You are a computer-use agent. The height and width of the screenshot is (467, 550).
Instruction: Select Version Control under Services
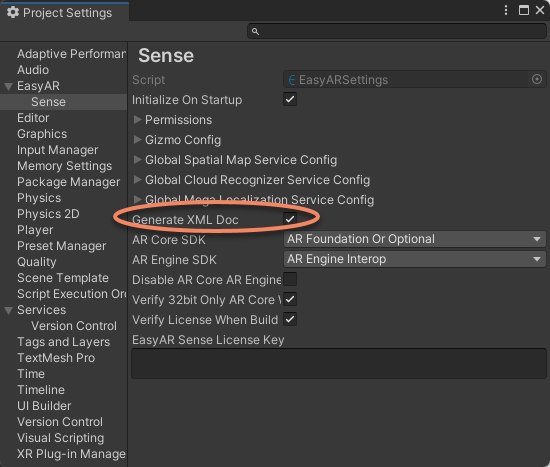click(74, 326)
